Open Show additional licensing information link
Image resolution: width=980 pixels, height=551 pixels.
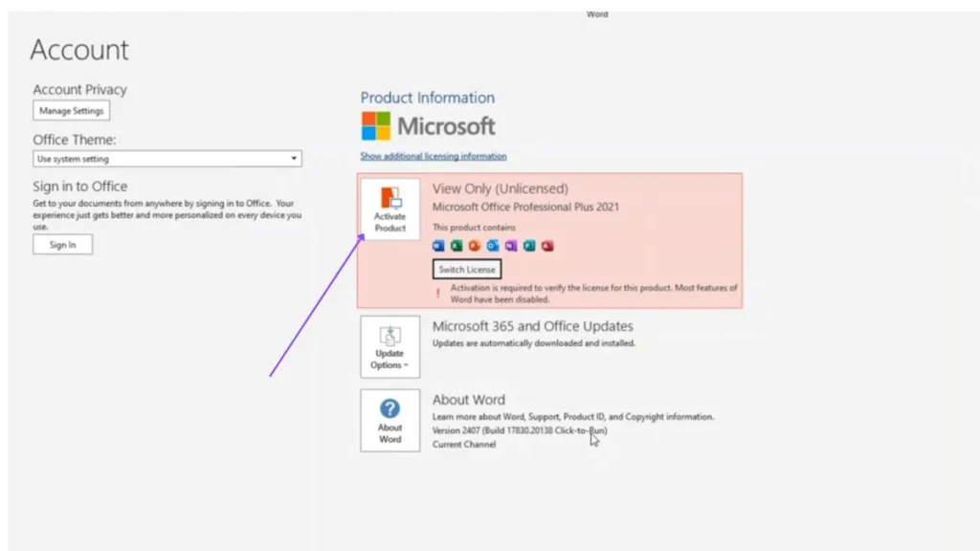coord(434,156)
